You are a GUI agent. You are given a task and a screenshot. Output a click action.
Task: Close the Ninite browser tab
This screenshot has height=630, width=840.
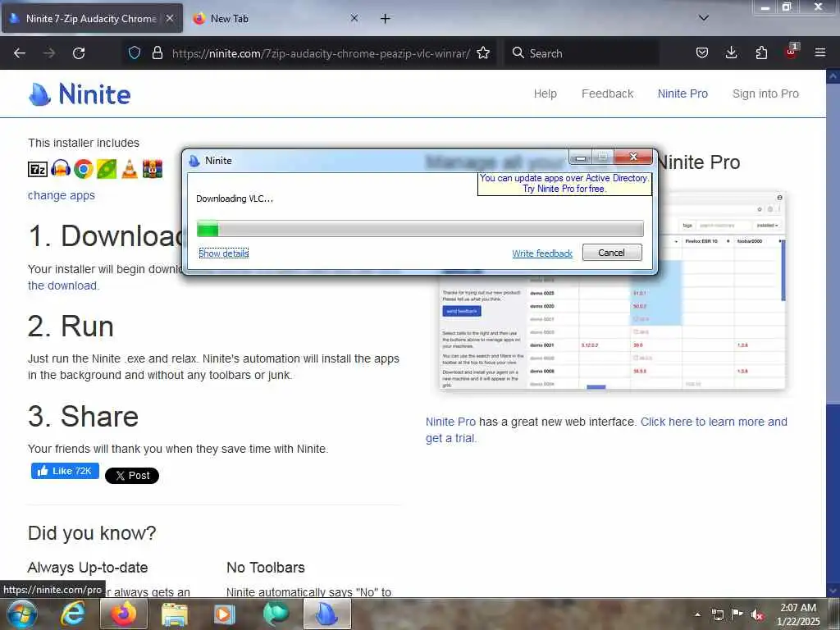(169, 18)
